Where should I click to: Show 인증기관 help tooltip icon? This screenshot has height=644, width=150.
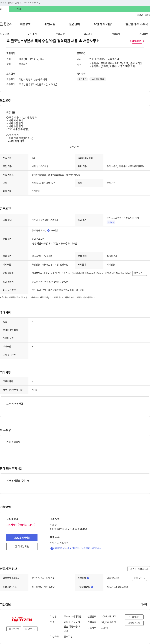pyautogui.click(x=88, y=578)
